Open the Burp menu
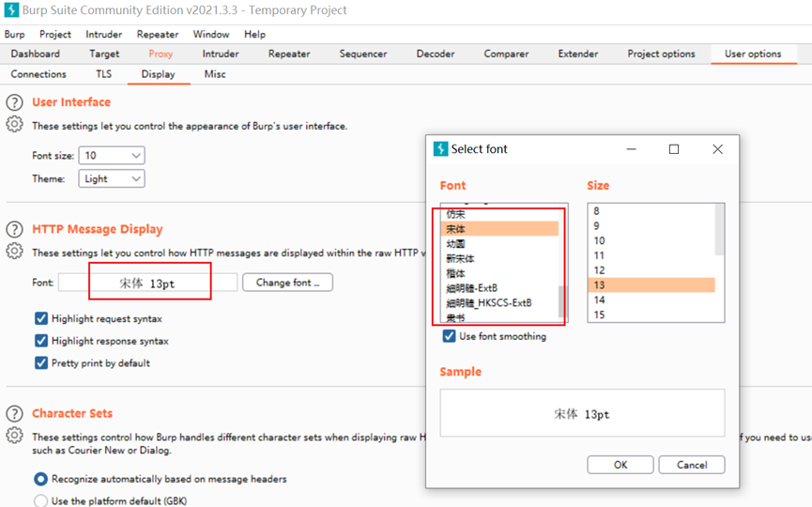Screen dimensions: 812x507 pos(14,34)
